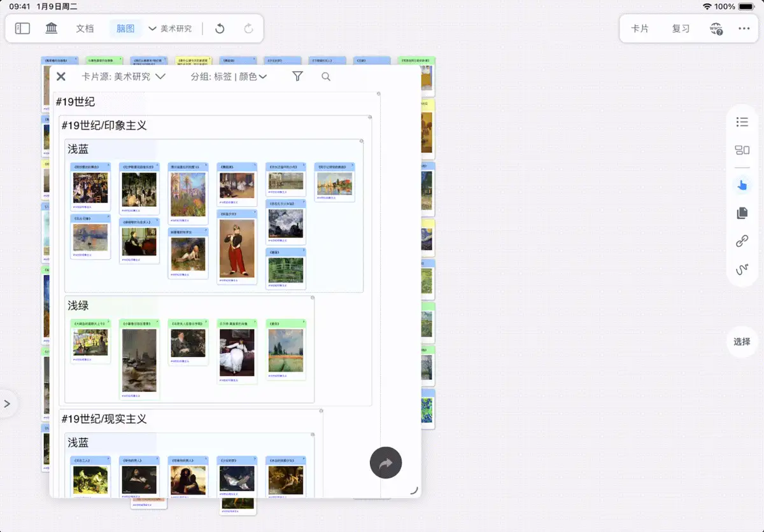Screen dimensions: 764x532
Task: Toggle the hand touch tool
Action: pos(742,185)
